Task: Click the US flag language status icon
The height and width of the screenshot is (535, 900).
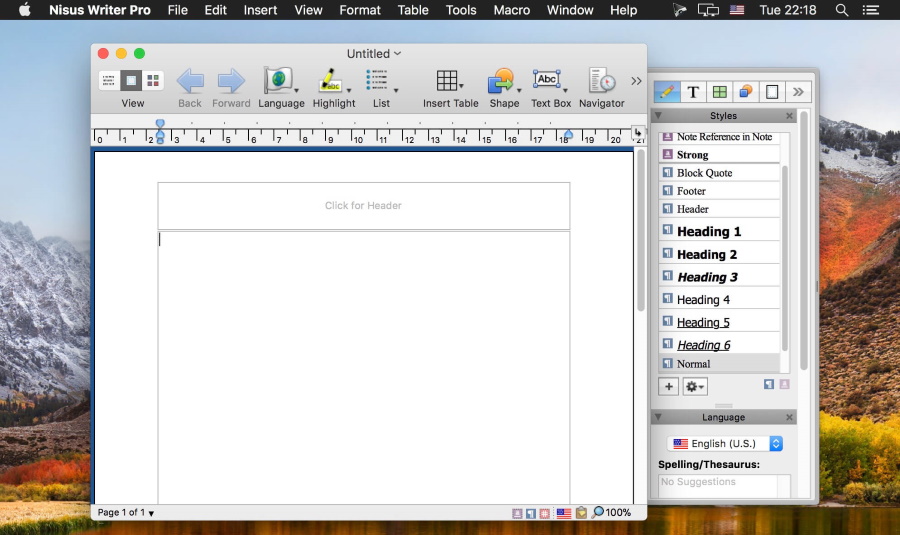Action: pyautogui.click(x=564, y=513)
